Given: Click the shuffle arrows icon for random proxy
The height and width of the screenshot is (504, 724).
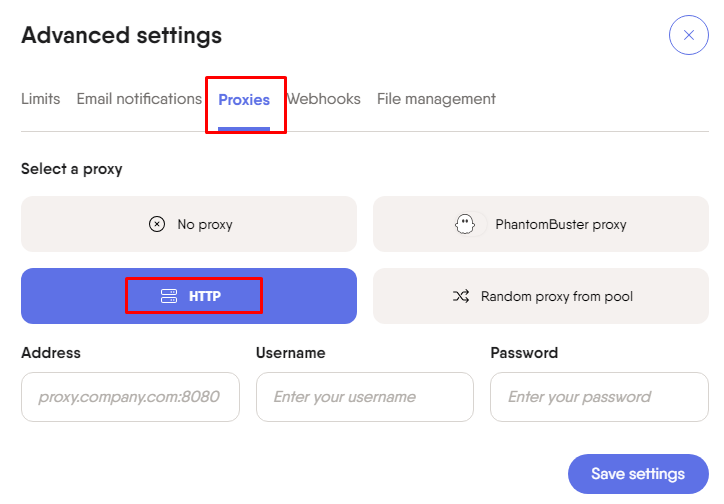Looking at the screenshot, I should click(461, 296).
